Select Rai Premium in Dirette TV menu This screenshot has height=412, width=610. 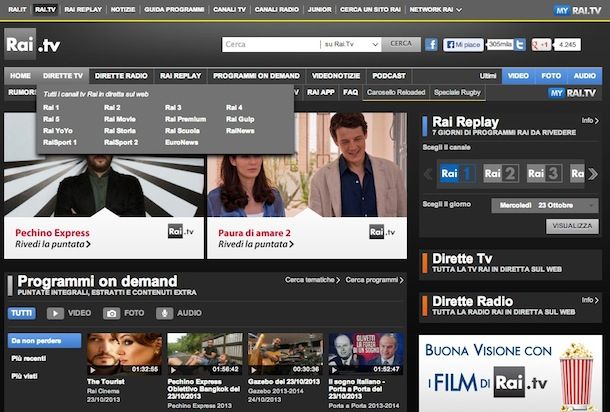click(x=186, y=119)
